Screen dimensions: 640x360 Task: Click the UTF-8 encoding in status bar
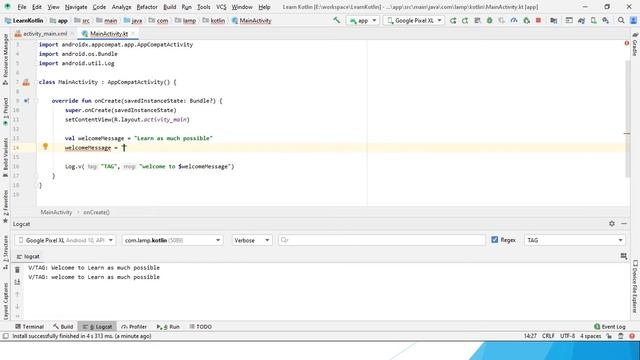click(567, 336)
